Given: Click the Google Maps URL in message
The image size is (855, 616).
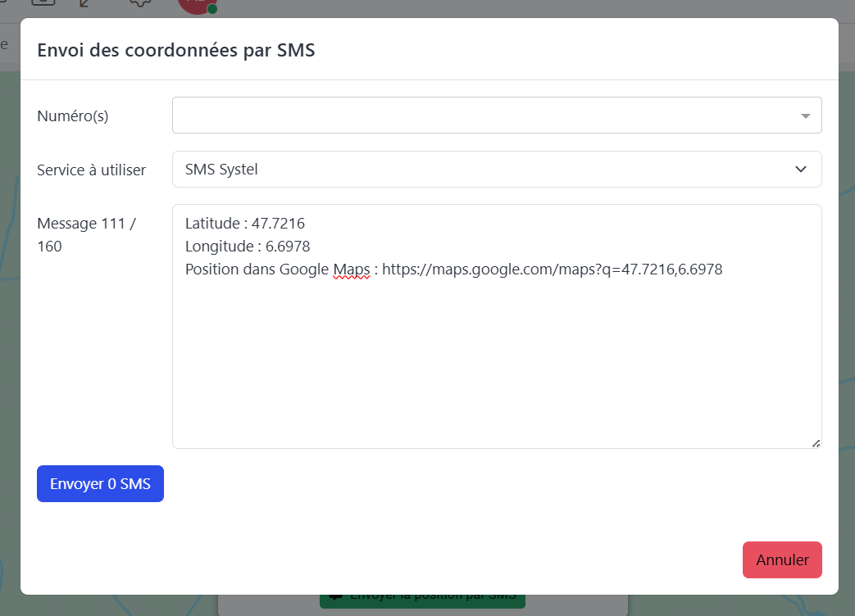Looking at the screenshot, I should [x=552, y=269].
